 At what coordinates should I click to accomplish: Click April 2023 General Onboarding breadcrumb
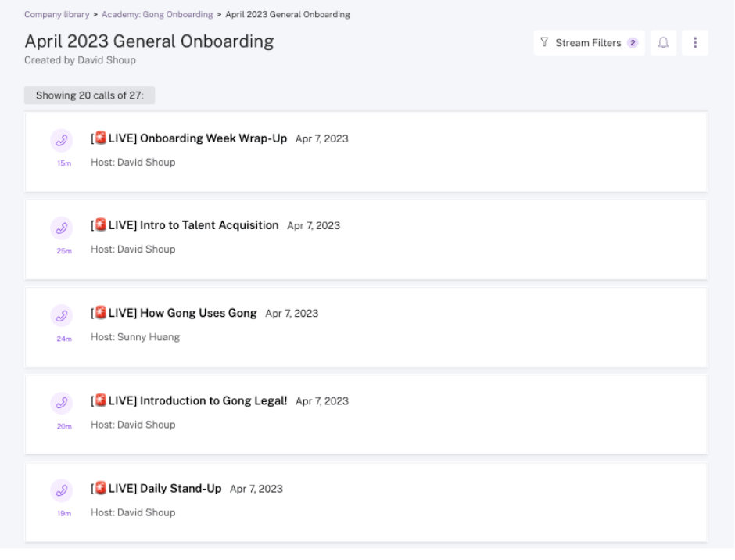[x=288, y=15]
